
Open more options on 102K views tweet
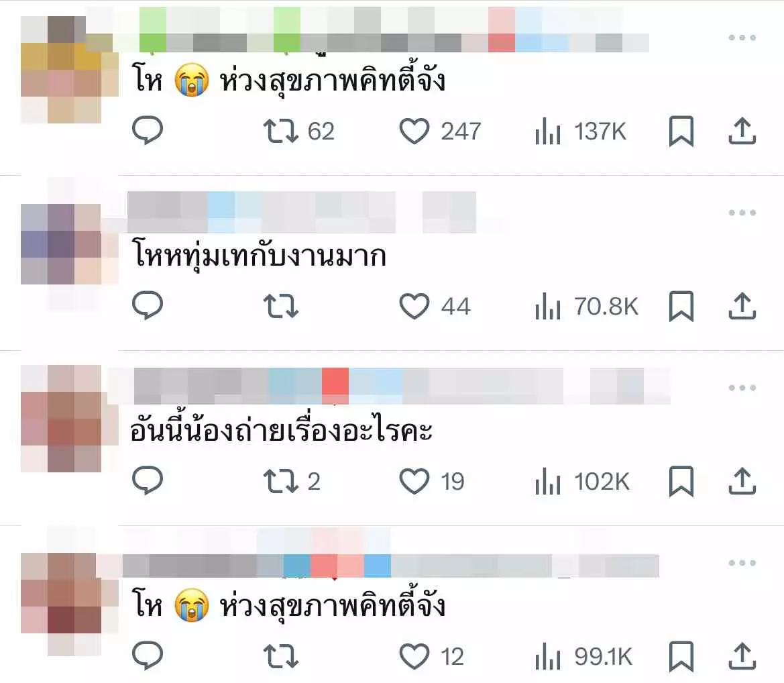tap(742, 388)
